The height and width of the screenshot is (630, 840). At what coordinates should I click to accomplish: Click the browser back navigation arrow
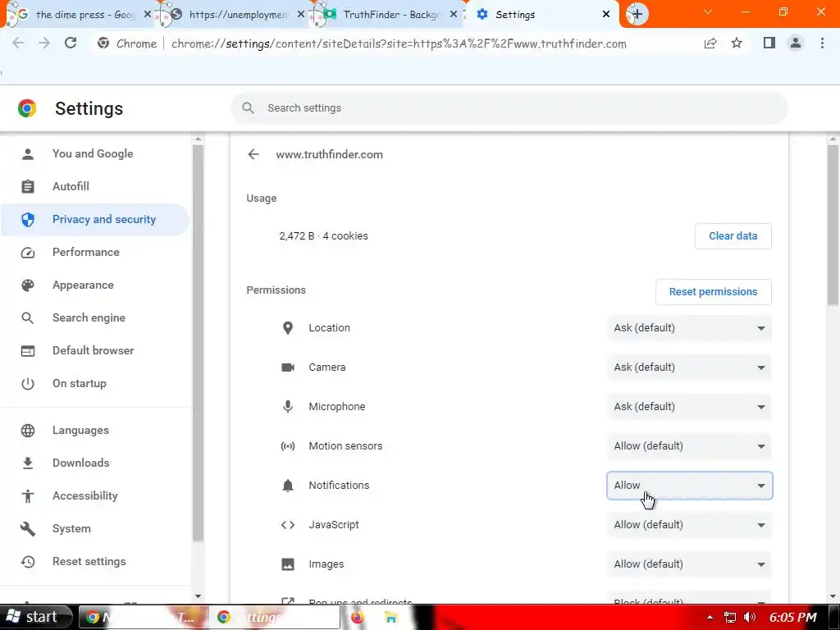(18, 43)
